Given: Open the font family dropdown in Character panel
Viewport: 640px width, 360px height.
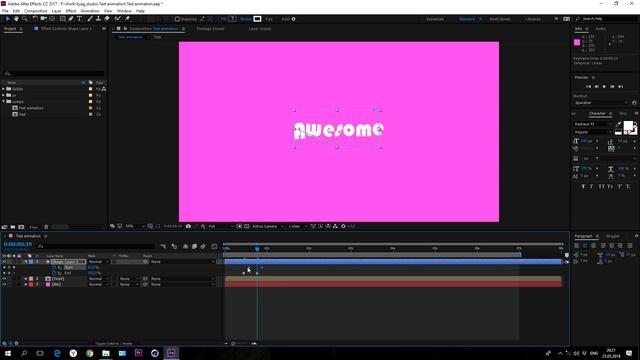Looking at the screenshot, I should click(x=593, y=124).
